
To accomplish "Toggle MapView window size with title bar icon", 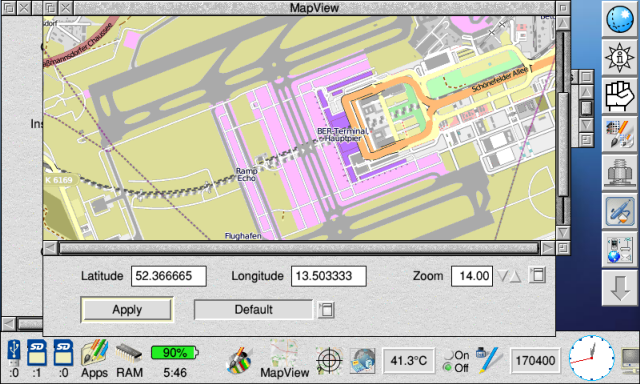I will click(563, 8).
